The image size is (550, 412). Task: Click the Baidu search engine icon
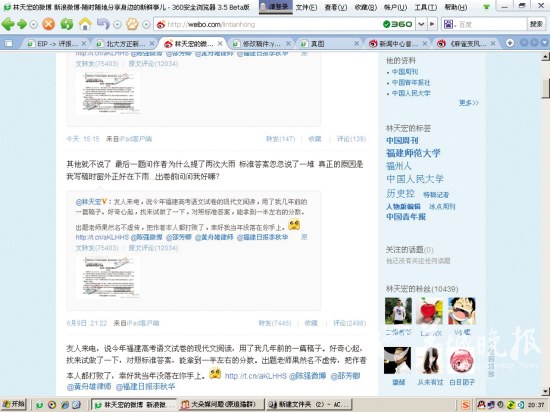448,24
